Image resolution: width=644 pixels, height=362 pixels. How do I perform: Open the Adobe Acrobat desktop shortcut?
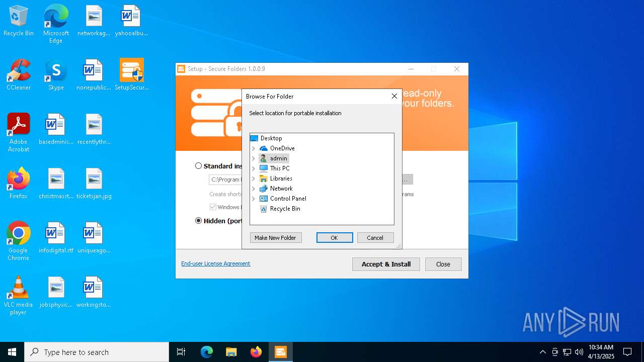(x=19, y=133)
